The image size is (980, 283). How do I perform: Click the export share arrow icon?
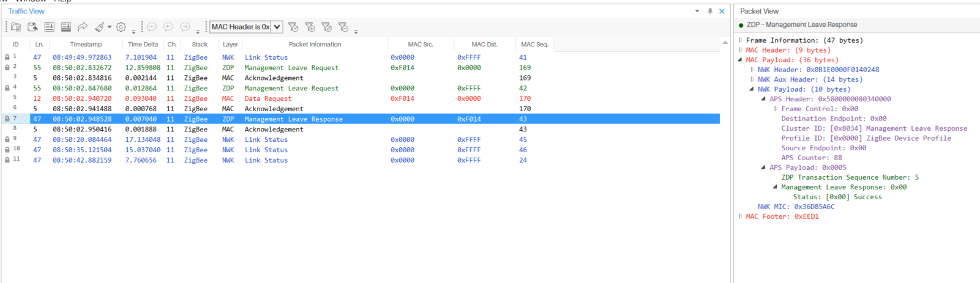tap(83, 27)
